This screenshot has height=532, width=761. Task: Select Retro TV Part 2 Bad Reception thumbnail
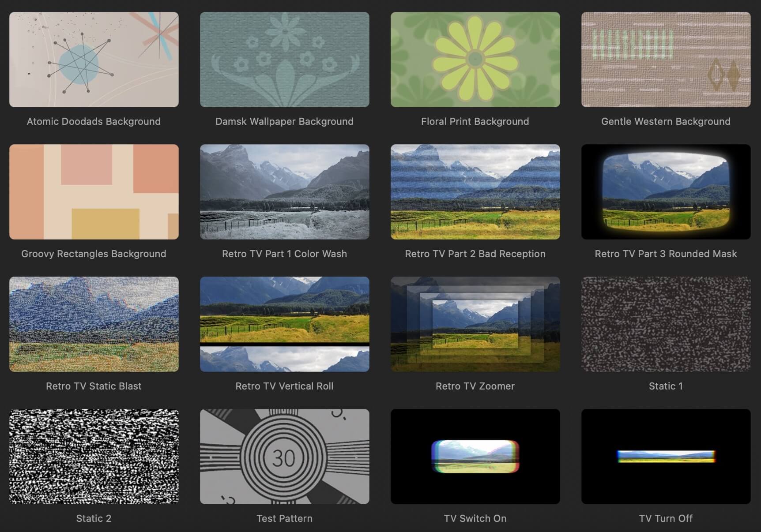(x=475, y=192)
